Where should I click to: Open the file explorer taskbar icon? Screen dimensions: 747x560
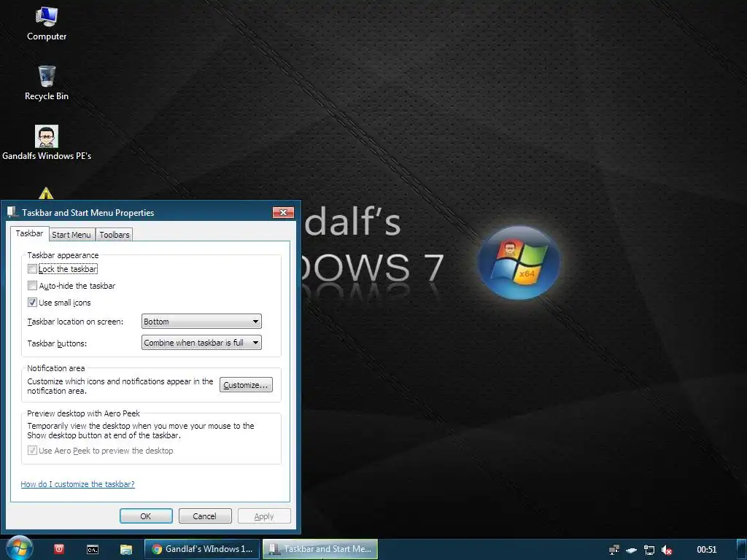(x=125, y=550)
